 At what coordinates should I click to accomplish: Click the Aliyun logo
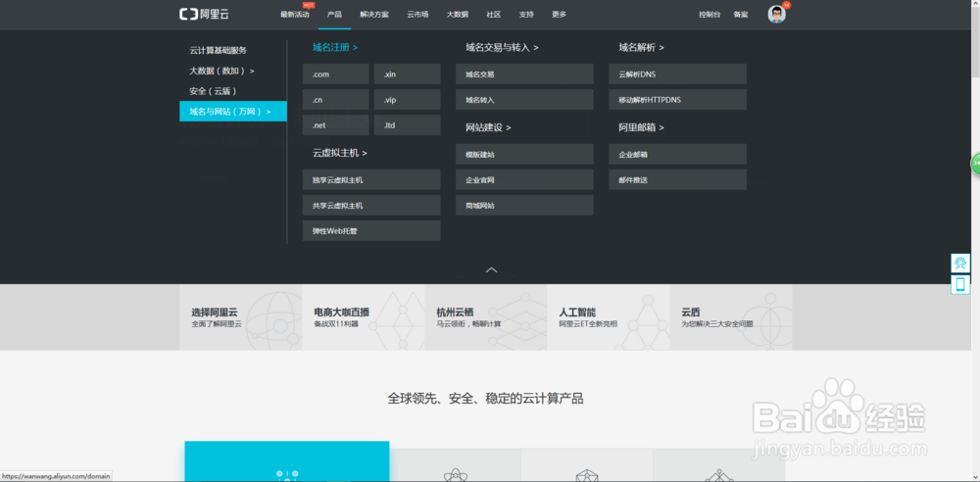204,14
